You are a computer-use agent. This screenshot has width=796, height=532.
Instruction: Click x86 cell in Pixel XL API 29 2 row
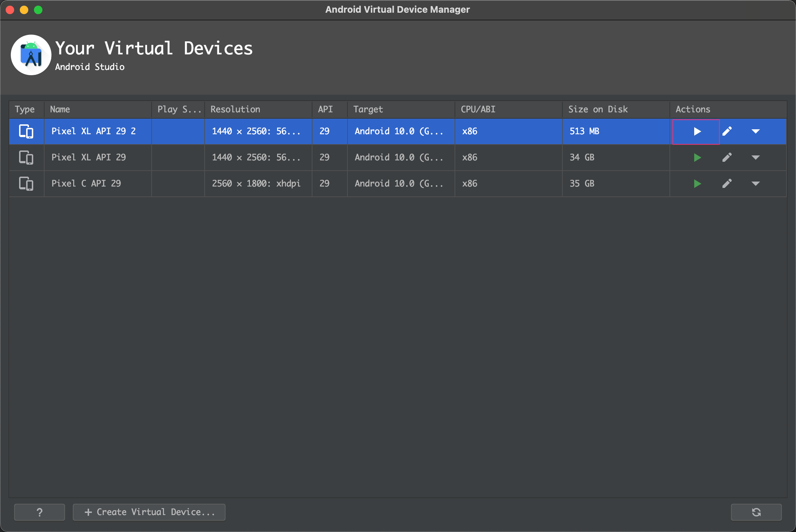tap(509, 131)
